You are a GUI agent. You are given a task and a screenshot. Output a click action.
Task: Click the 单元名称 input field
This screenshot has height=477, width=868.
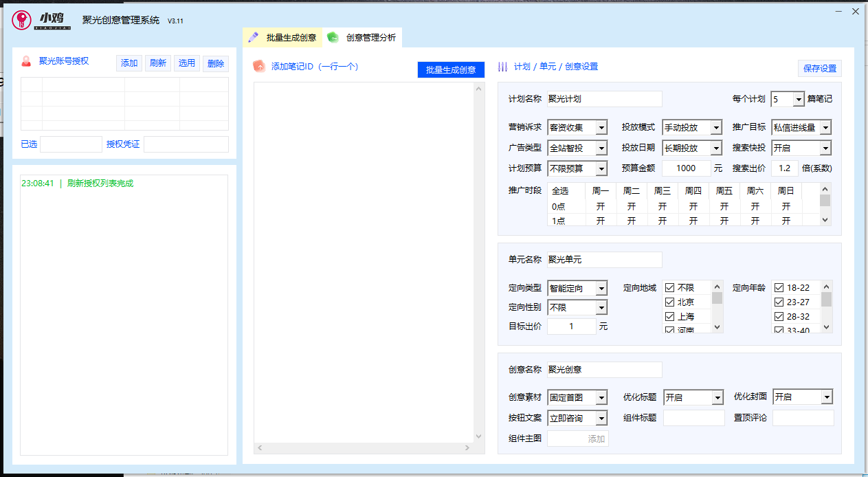(x=604, y=260)
